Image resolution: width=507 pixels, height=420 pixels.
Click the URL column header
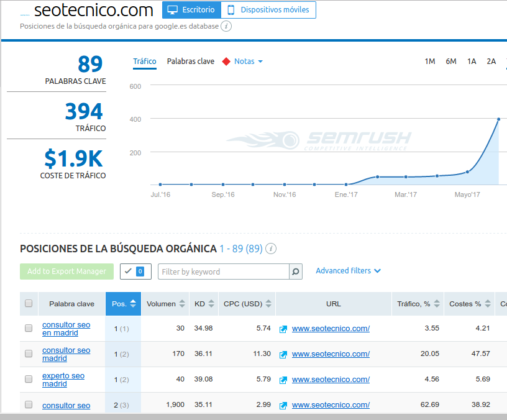click(334, 304)
